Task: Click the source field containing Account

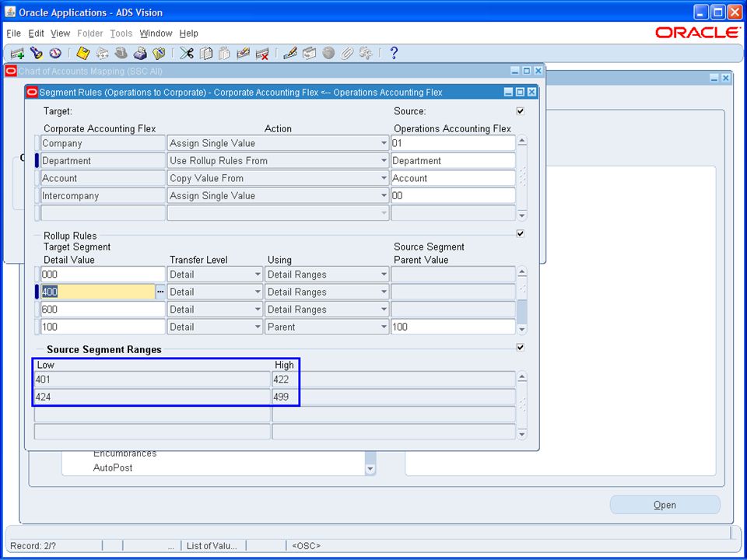Action: (x=453, y=178)
